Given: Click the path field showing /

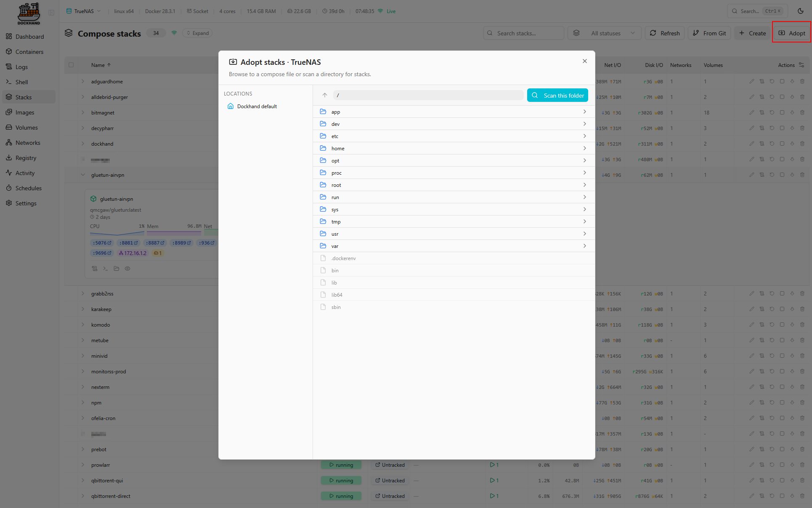Looking at the screenshot, I should point(428,95).
